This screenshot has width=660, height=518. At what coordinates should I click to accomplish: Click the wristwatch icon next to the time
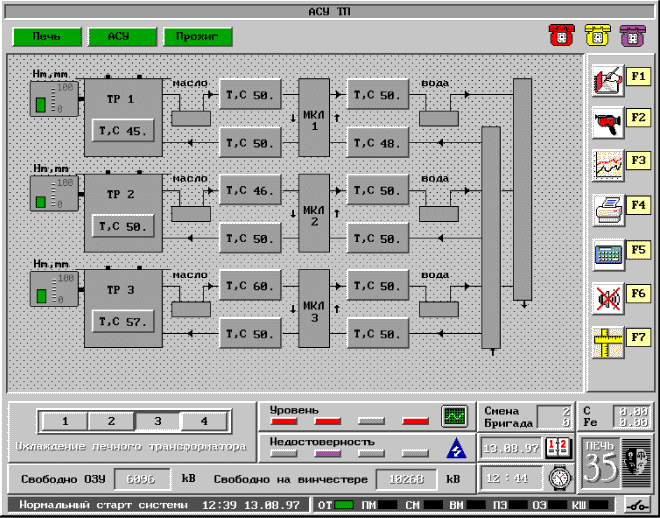click(558, 478)
